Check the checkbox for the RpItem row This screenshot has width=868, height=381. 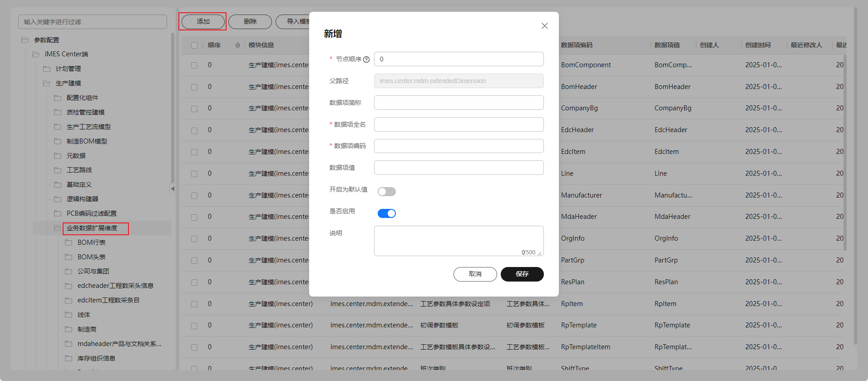coord(194,304)
